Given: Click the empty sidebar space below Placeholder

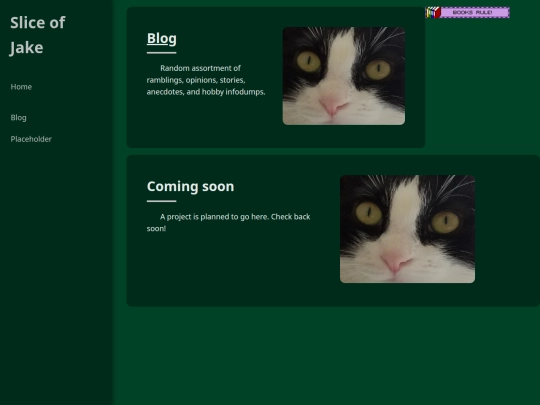Looking at the screenshot, I should pyautogui.click(x=56, y=269).
